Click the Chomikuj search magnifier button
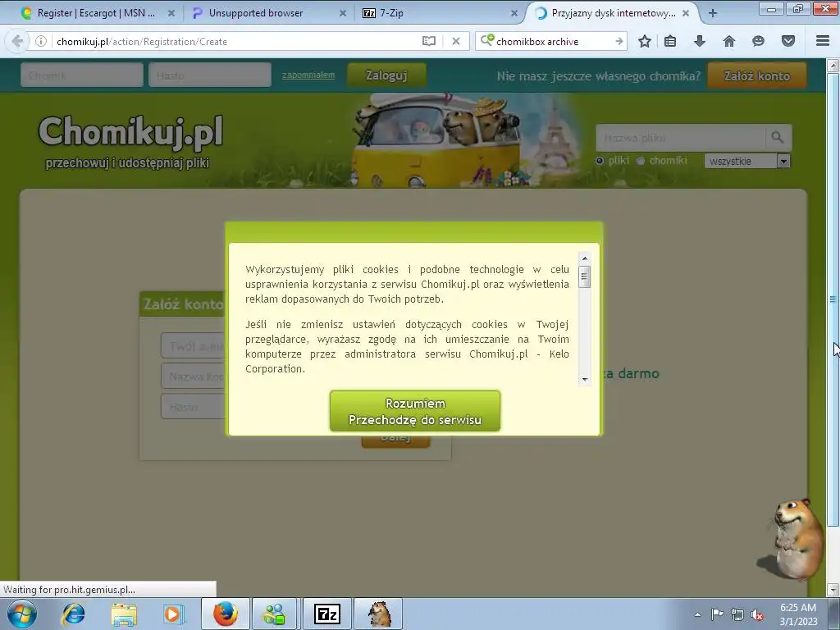This screenshot has height=630, width=840. (778, 138)
